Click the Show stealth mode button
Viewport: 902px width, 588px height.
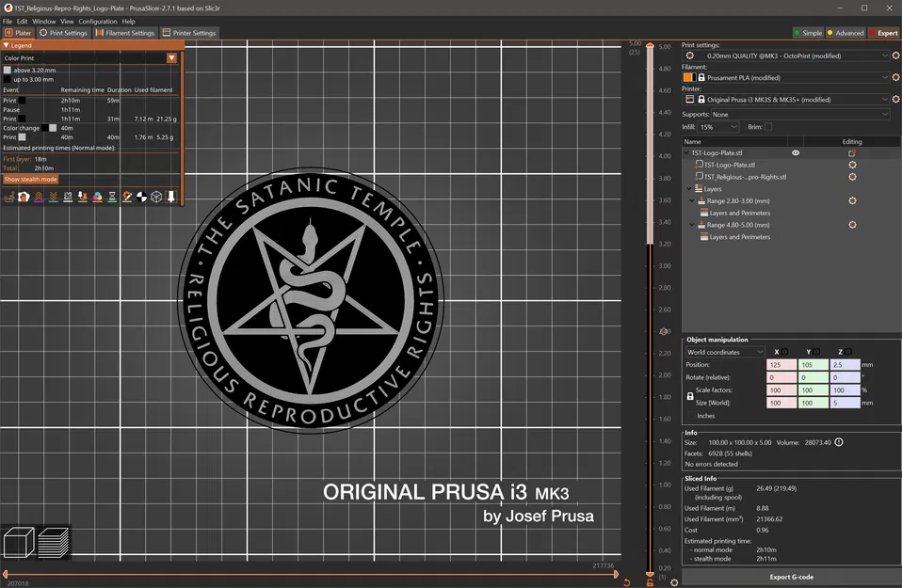tap(31, 178)
